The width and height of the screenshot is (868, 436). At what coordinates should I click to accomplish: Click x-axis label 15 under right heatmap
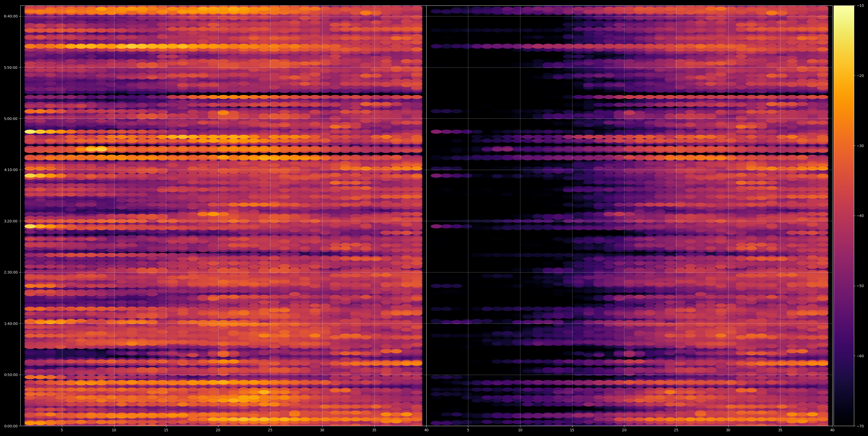572,431
